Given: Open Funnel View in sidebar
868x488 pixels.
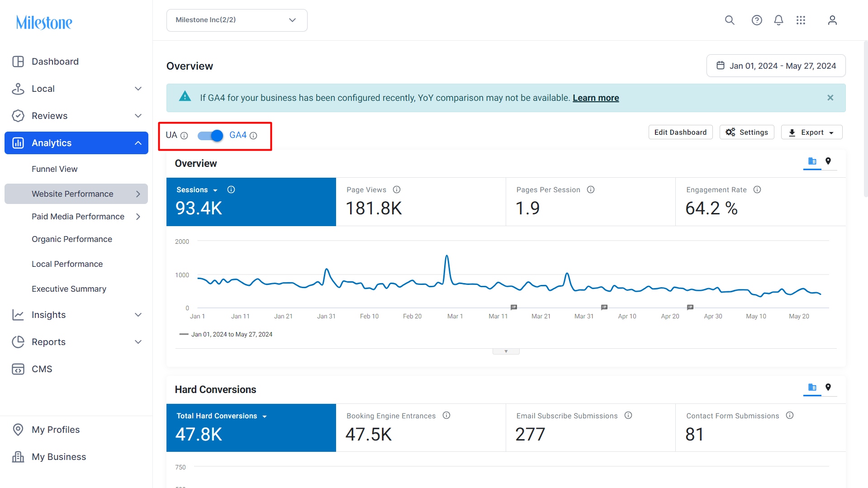Looking at the screenshot, I should click(x=54, y=169).
